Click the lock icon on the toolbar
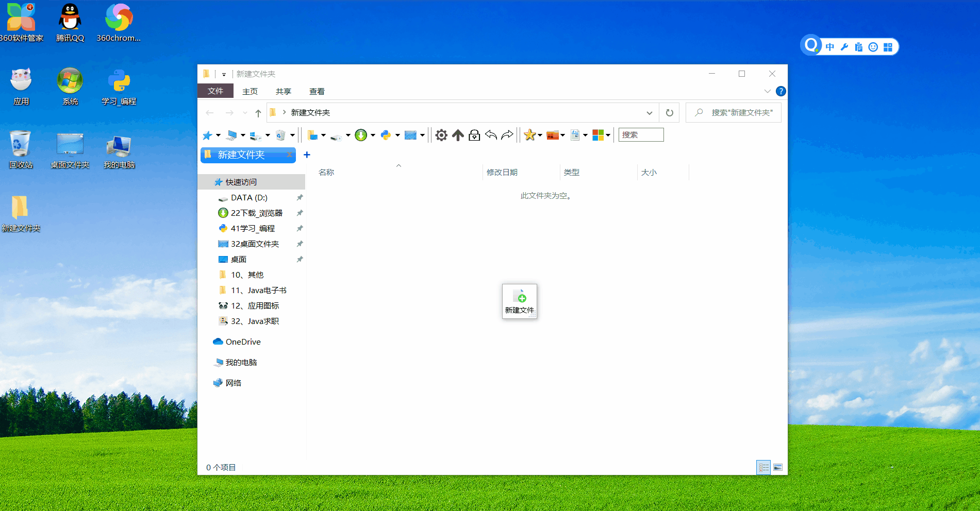Screen dimensions: 980x511 pos(474,134)
